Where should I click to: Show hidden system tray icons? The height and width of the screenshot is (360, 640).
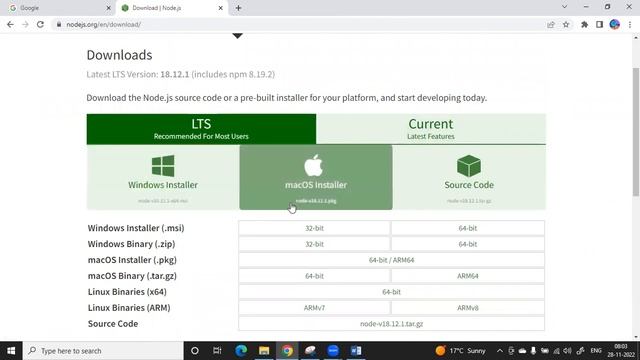click(x=500, y=351)
